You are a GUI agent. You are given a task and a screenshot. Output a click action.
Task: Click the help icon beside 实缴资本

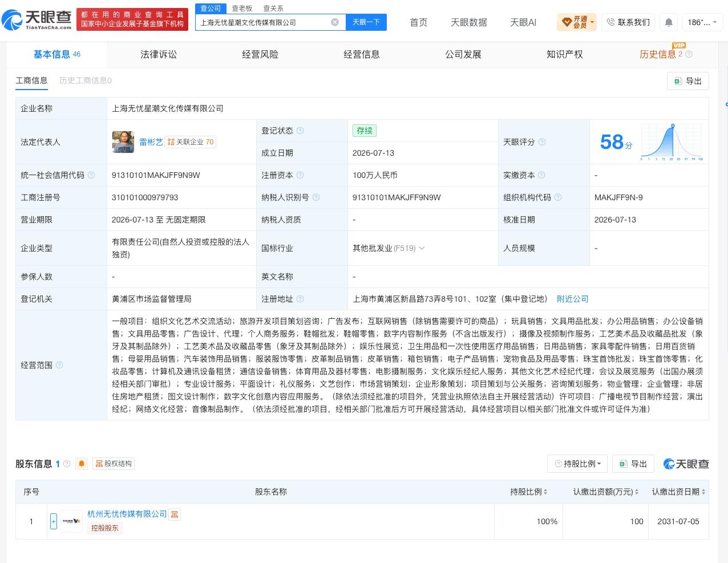coord(541,175)
